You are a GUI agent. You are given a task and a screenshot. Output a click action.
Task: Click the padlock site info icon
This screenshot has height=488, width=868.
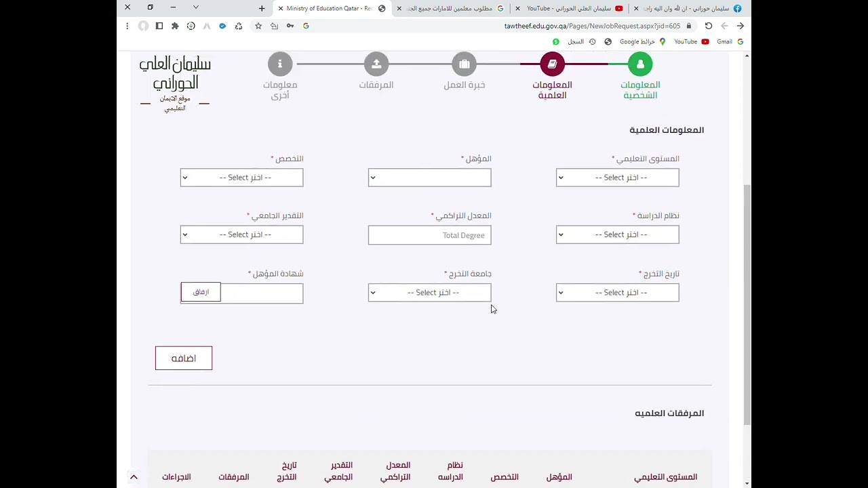point(688,26)
